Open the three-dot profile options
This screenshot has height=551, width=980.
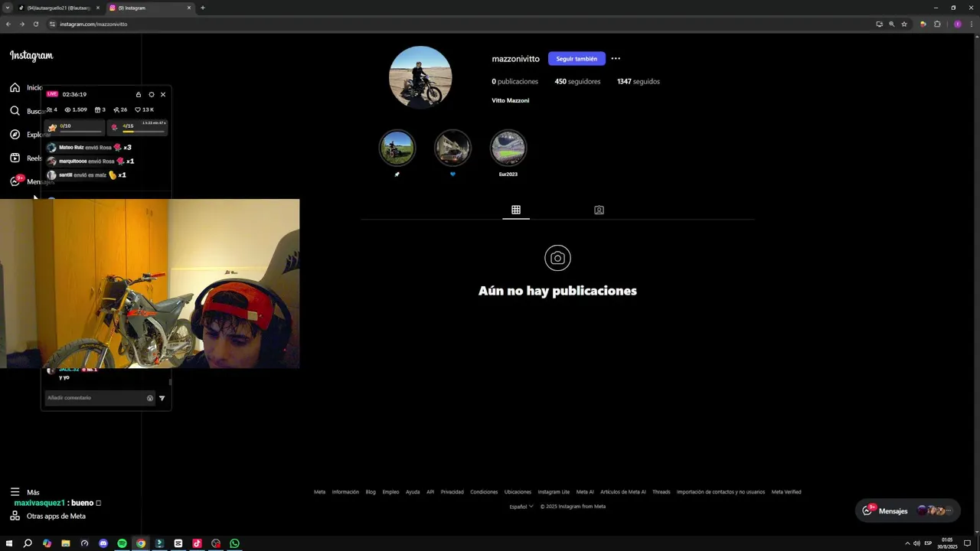[616, 58]
